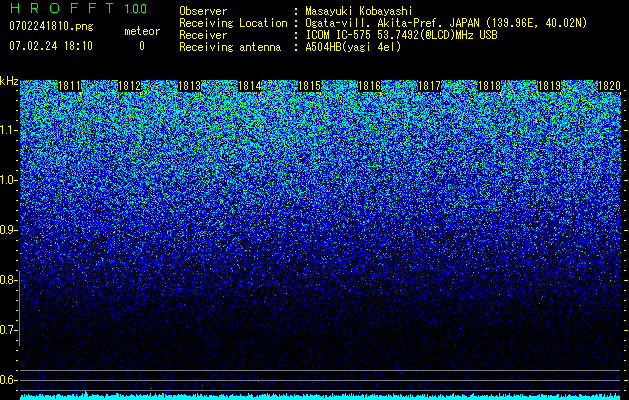
Task: Click the 0.6 kHz axis label
Action: pyautogui.click(x=8, y=380)
